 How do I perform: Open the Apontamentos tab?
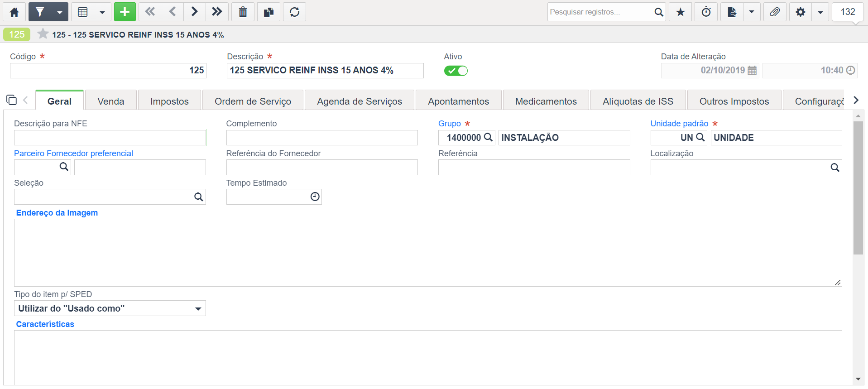459,101
